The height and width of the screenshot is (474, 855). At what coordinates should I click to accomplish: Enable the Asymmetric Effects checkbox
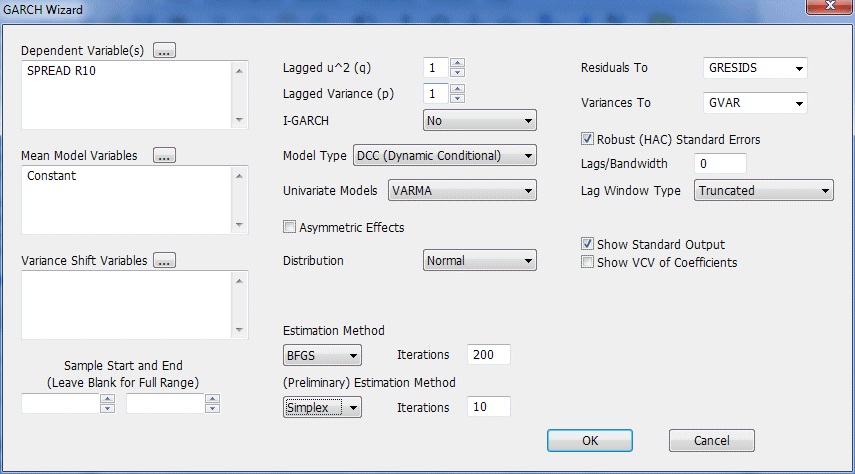point(291,228)
